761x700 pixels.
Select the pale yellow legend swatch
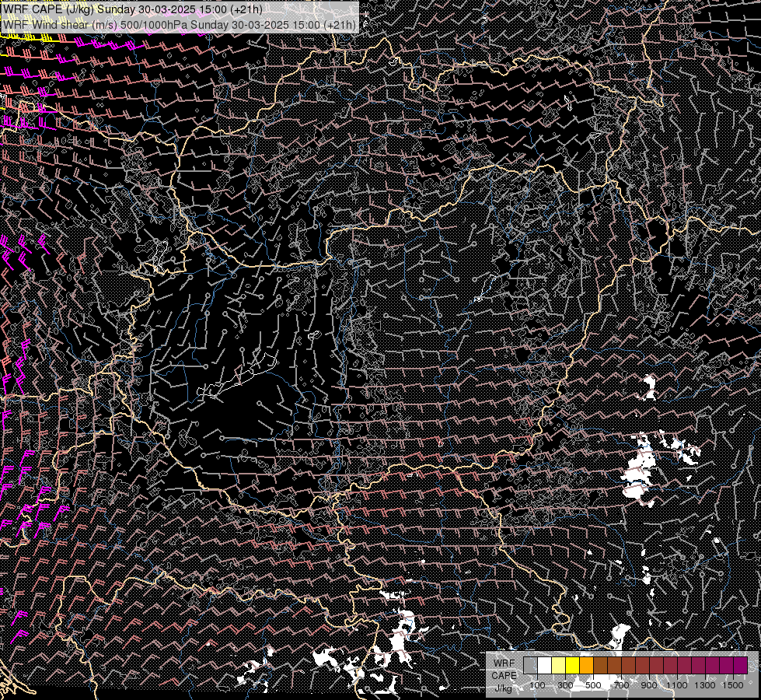(x=558, y=665)
